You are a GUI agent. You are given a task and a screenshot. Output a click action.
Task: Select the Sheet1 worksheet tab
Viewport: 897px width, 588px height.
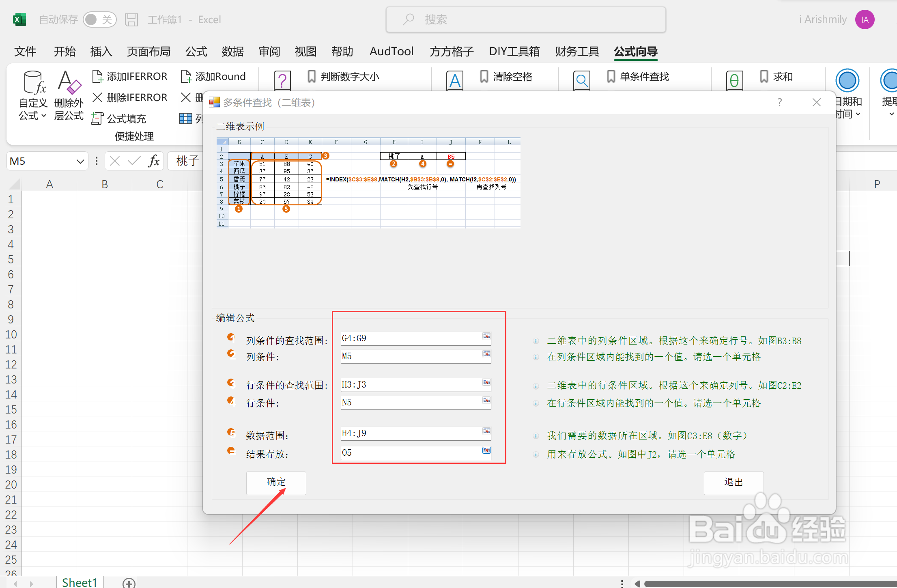click(80, 582)
